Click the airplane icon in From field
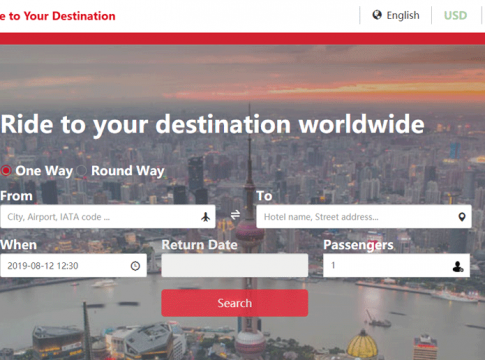The height and width of the screenshot is (360, 485). 206,217
